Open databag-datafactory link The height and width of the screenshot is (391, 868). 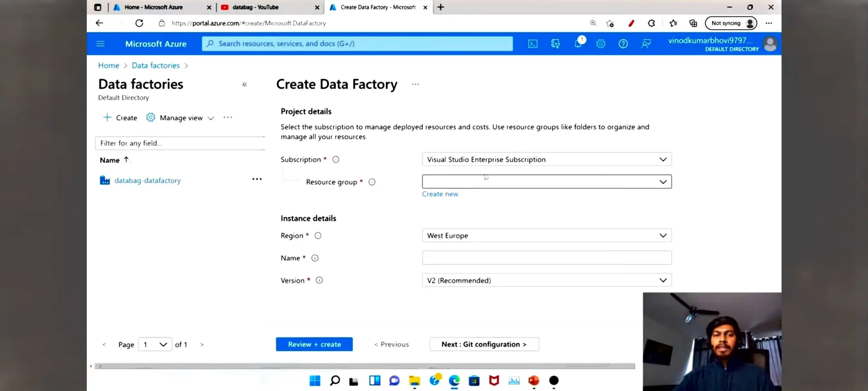point(147,180)
